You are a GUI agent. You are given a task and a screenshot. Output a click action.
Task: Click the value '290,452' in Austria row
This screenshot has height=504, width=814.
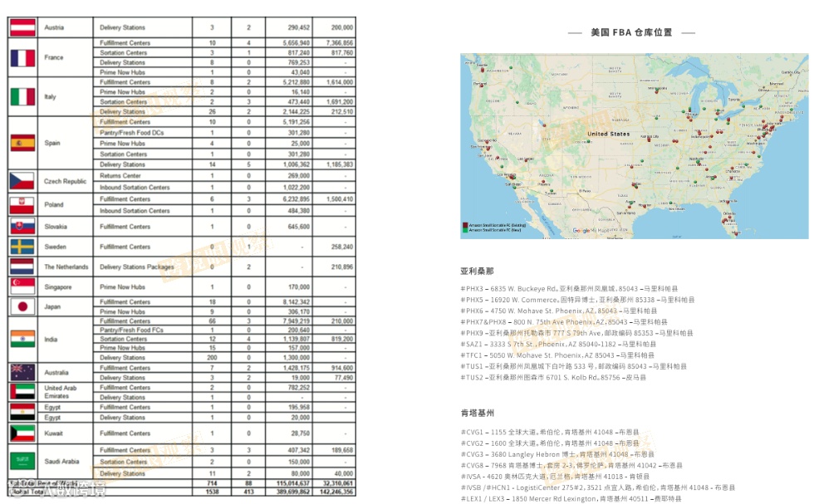pos(298,27)
